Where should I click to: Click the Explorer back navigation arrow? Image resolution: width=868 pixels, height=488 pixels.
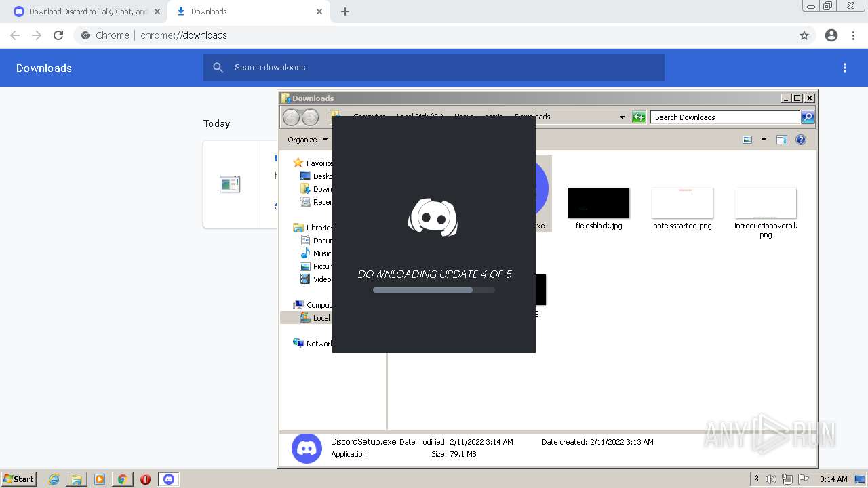click(291, 117)
